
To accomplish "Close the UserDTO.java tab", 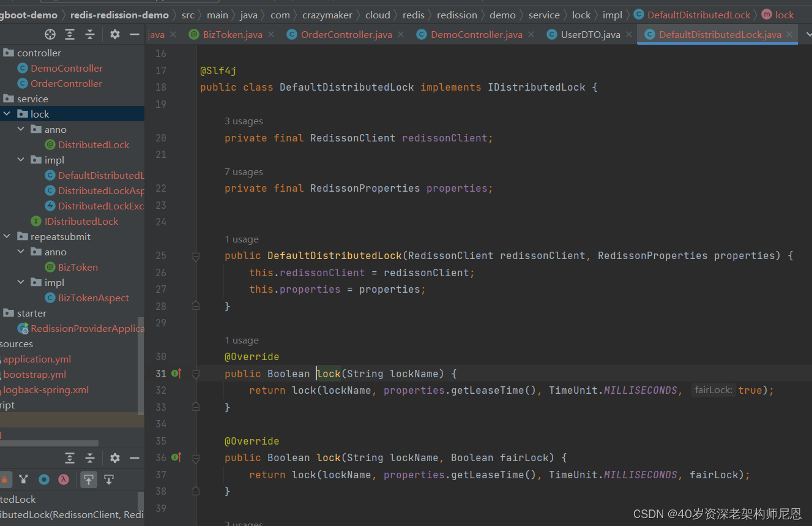I will 628,35.
